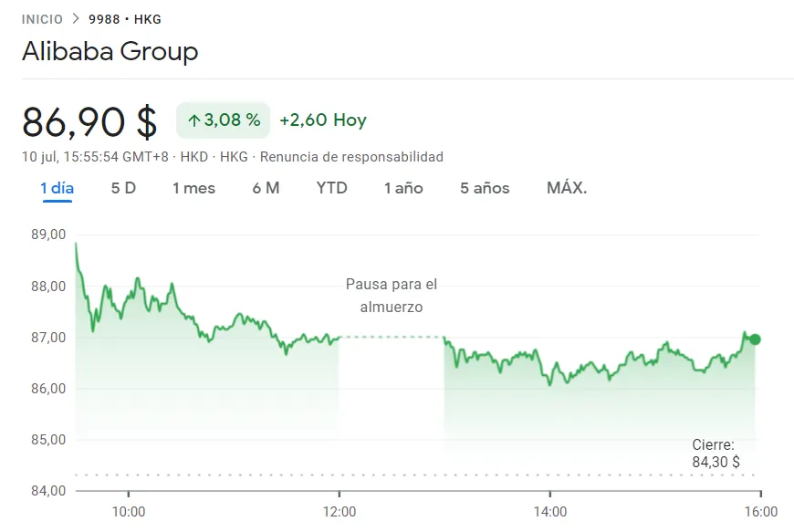Click the INICIO breadcrumb link
The width and height of the screenshot is (794, 532).
(x=43, y=19)
